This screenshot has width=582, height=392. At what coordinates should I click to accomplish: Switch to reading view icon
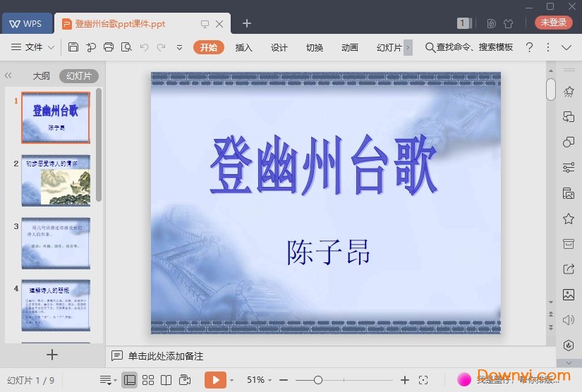[166, 380]
